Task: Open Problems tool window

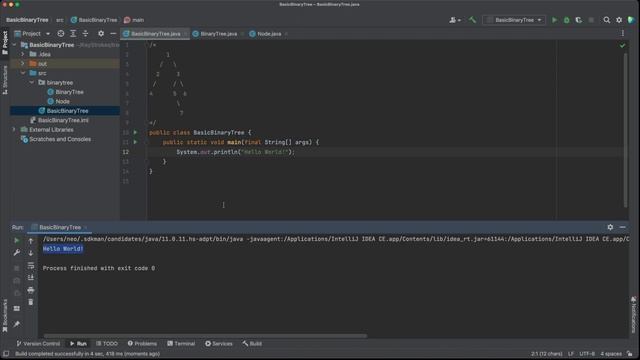Action: tap(142, 344)
